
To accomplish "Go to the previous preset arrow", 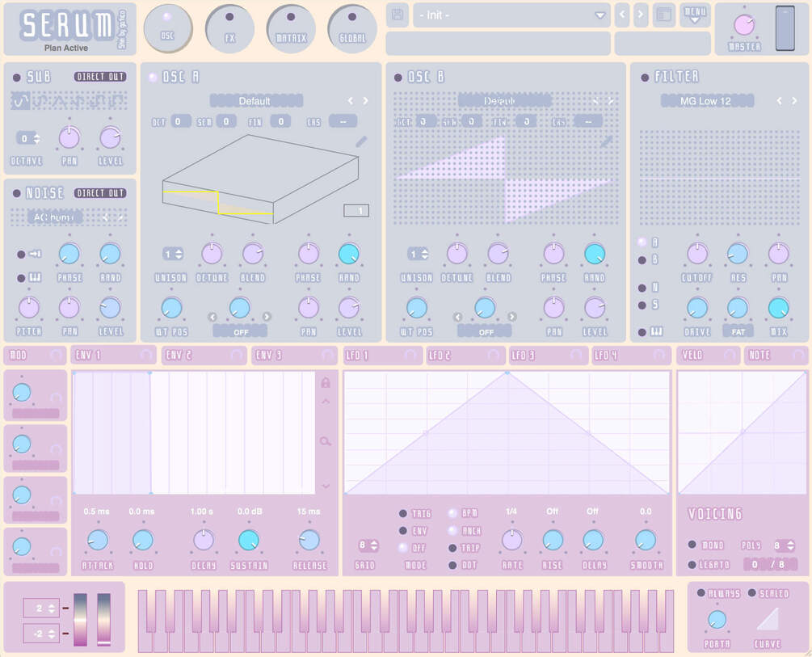I will (622, 15).
